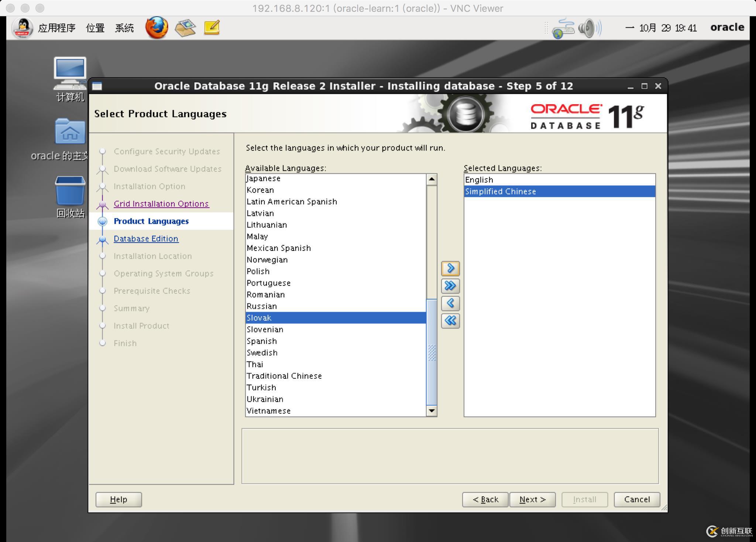Launch Firefox from the top panel
756x542 pixels.
[157, 28]
